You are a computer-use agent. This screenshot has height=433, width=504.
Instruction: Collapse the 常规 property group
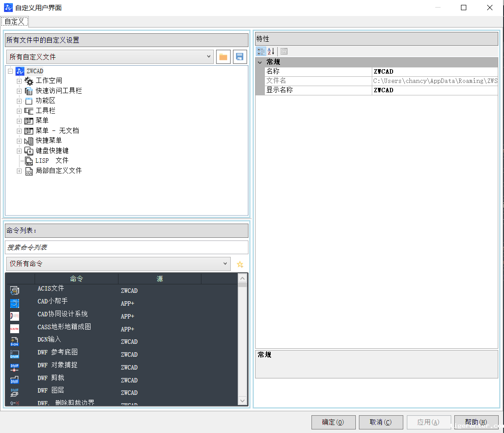point(260,62)
